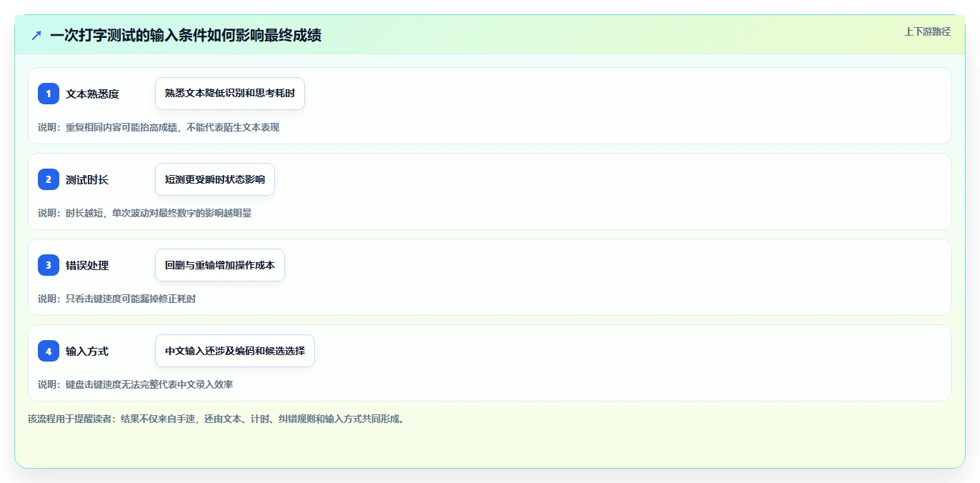Click the title 一次打字测试的输入条件如何影响最终成绩
Viewport: 980px width, 483px height.
[186, 35]
